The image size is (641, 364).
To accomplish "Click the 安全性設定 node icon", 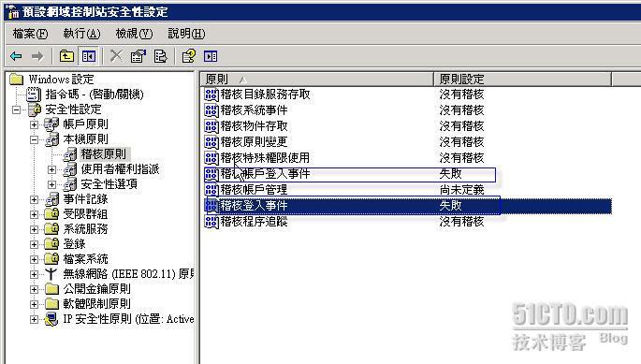I will coord(35,109).
